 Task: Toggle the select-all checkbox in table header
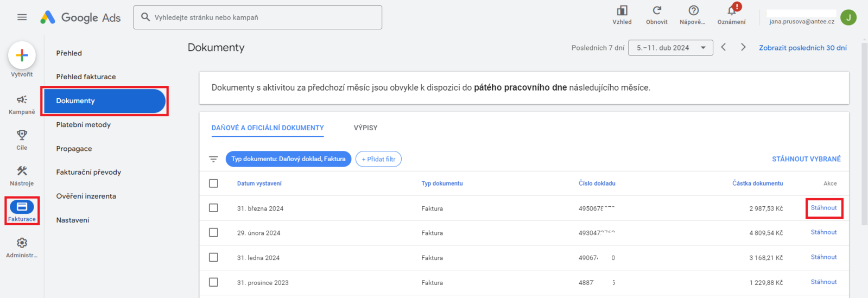pos(213,183)
